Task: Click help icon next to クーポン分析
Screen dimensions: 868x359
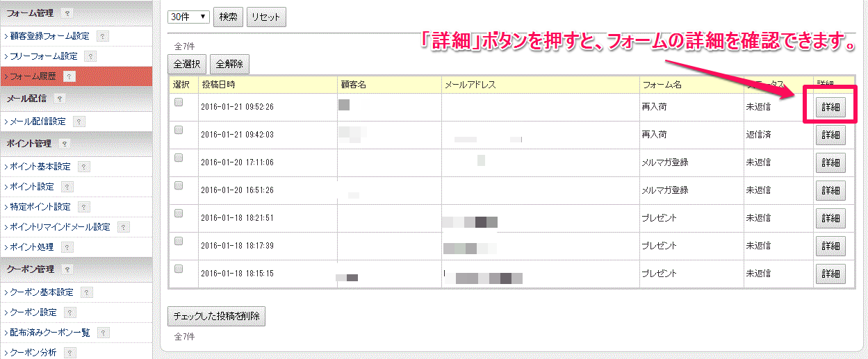Action: tap(69, 353)
